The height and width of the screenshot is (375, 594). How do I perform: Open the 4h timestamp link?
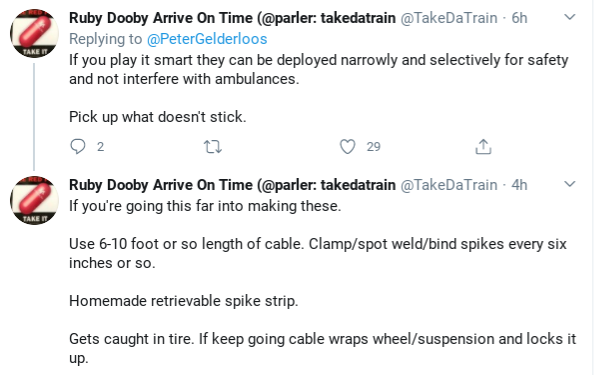tap(519, 185)
